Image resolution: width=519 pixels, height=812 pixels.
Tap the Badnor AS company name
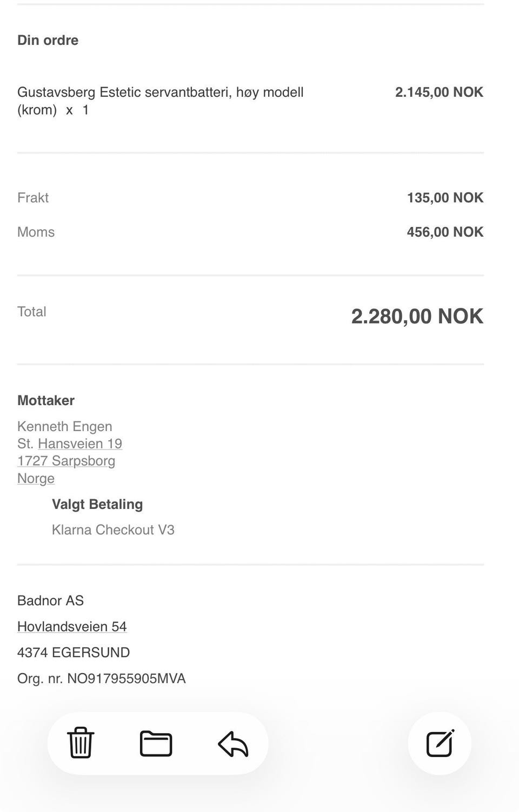50,601
